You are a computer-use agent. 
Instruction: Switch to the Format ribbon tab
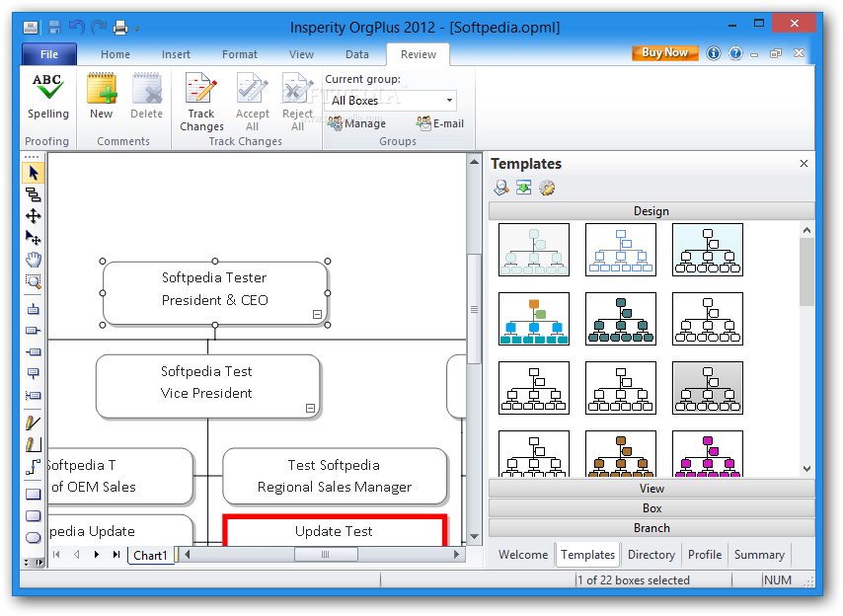coord(240,54)
